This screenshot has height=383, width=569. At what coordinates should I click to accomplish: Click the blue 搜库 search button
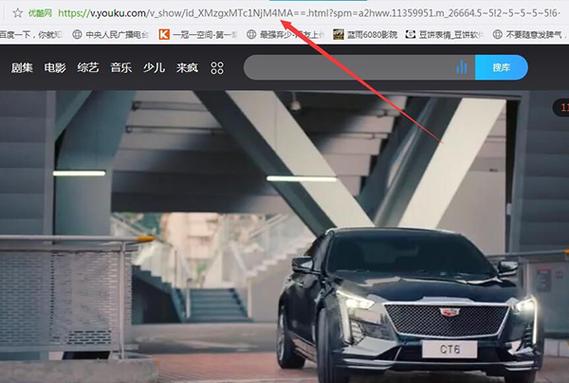[502, 68]
